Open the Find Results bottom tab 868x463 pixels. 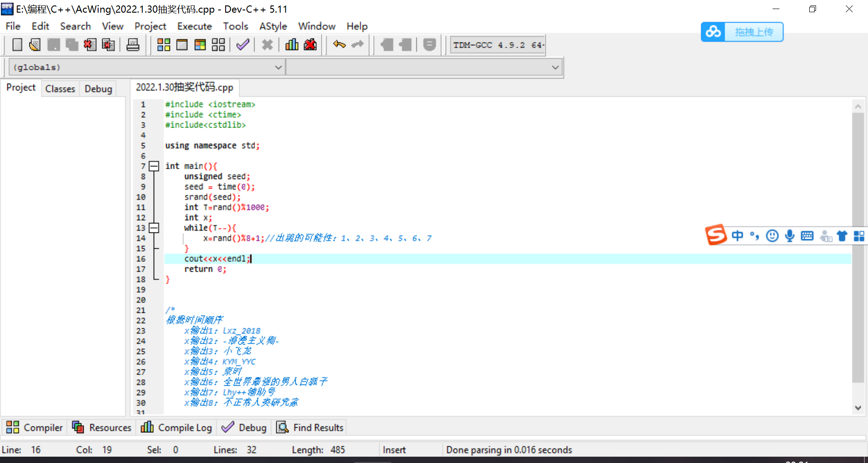(310, 427)
